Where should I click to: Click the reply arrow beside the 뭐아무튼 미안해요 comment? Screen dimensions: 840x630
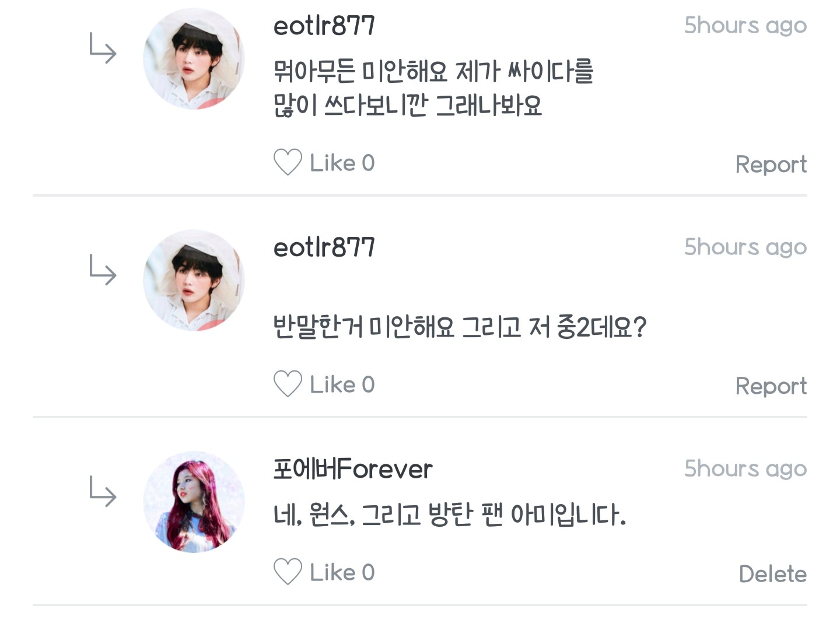click(x=103, y=48)
